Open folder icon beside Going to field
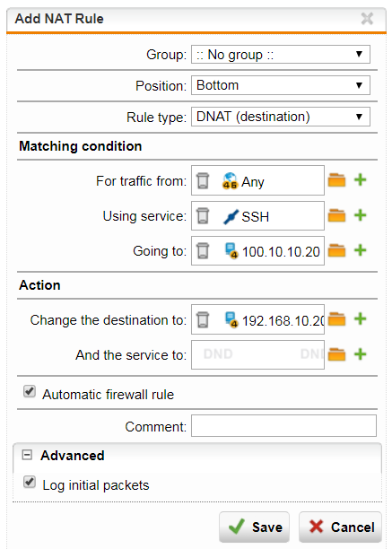 (336, 250)
